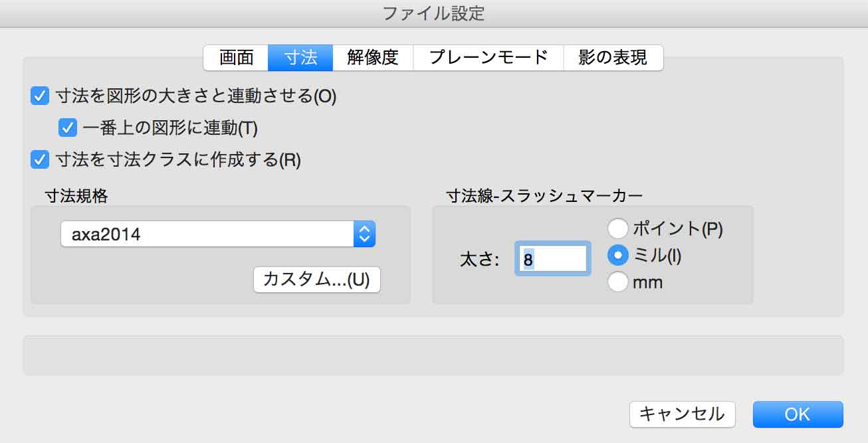The height and width of the screenshot is (443, 868).
Task: Click the ファイル設定 dialog title bar
Action: [433, 13]
